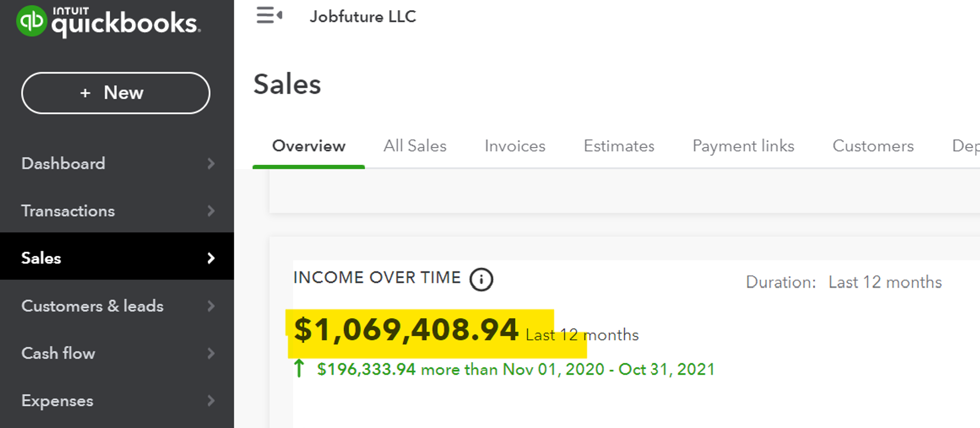Expand the Dashboard menu chevron
The image size is (980, 428).
point(211,164)
